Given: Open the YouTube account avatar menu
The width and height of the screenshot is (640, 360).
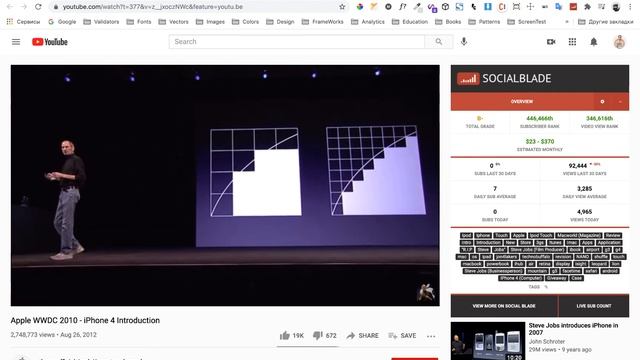Looking at the screenshot, I should (619, 42).
